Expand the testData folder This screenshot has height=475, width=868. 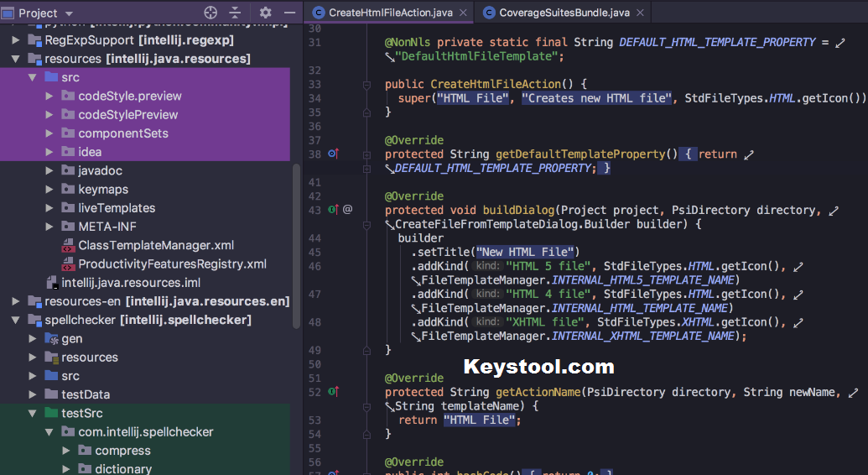pyautogui.click(x=33, y=394)
